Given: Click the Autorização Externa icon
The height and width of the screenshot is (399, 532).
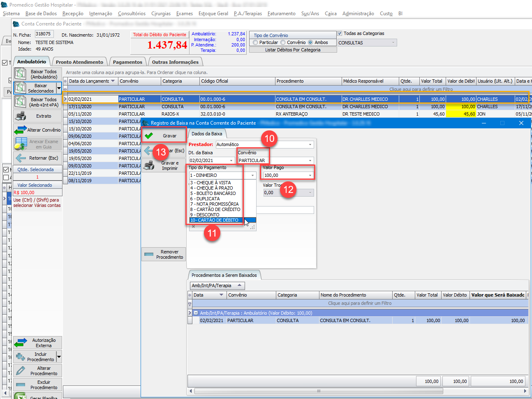Looking at the screenshot, I should [x=20, y=343].
